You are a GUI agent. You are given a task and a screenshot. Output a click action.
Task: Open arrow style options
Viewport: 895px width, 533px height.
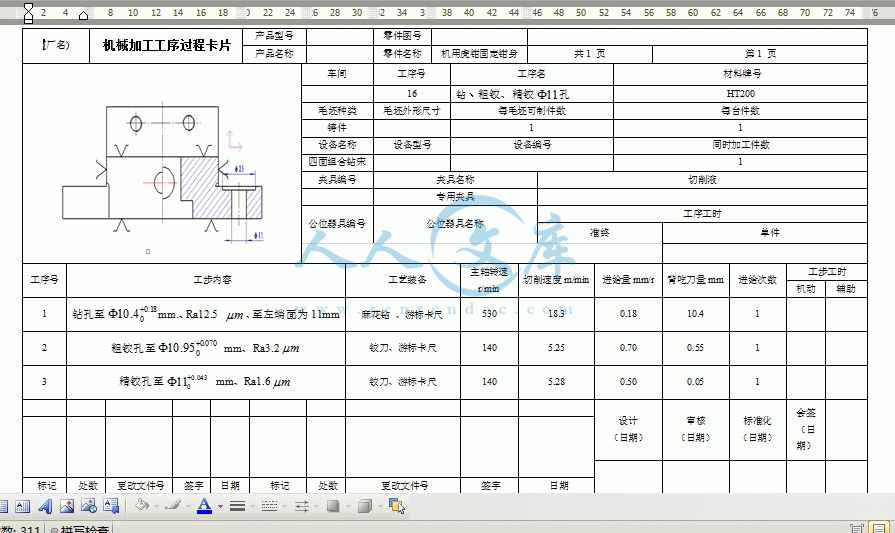(301, 506)
